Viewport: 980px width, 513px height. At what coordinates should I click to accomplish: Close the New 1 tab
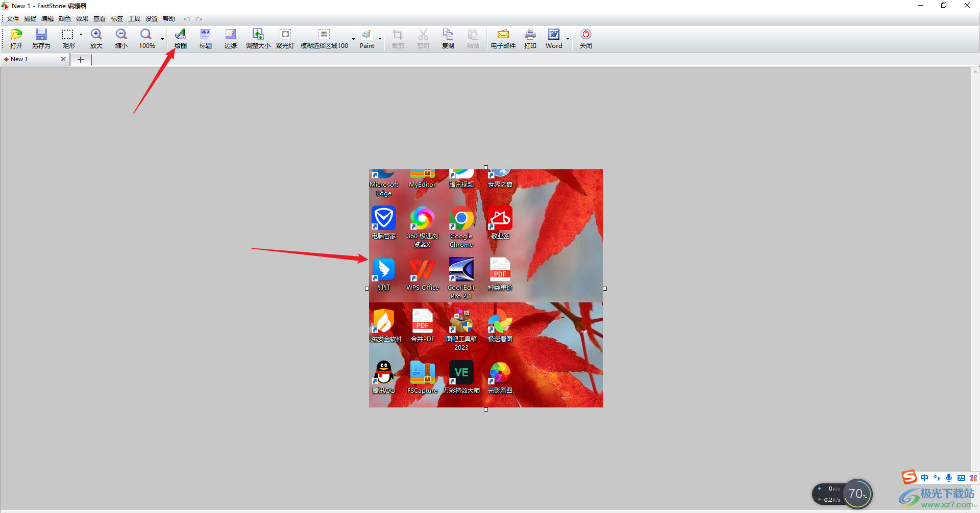coord(63,59)
